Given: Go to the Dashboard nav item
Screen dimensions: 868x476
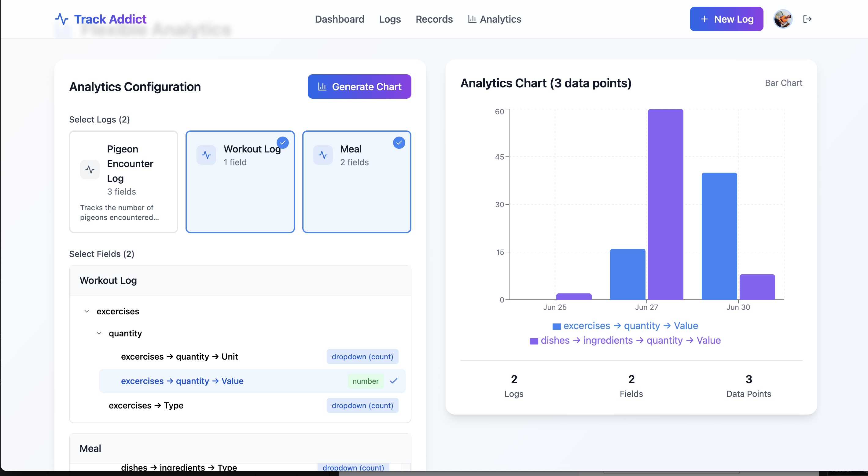Looking at the screenshot, I should pyautogui.click(x=339, y=19).
